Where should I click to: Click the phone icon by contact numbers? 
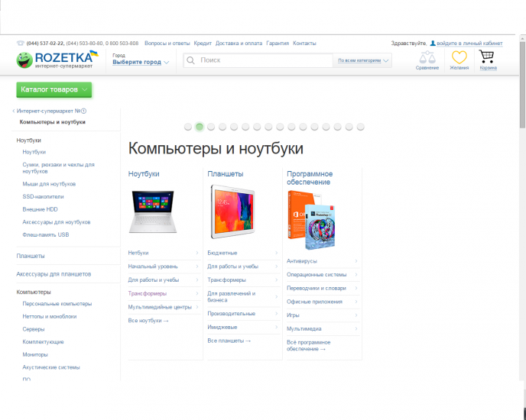20,44
